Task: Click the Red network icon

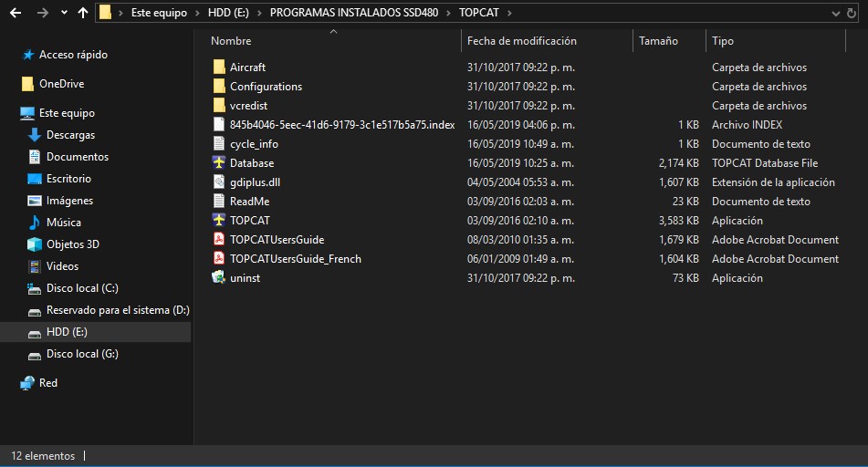Action: 27,383
